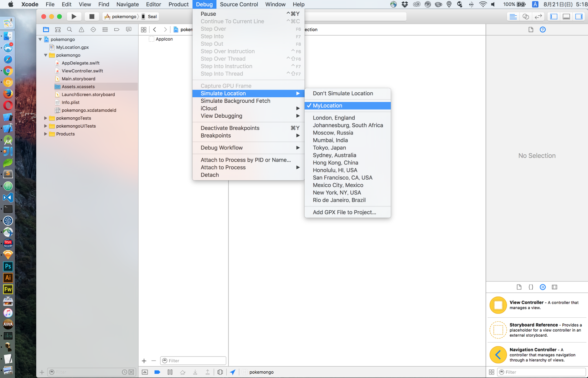The width and height of the screenshot is (588, 378).
Task: Open the Source Control menu
Action: (x=239, y=4)
